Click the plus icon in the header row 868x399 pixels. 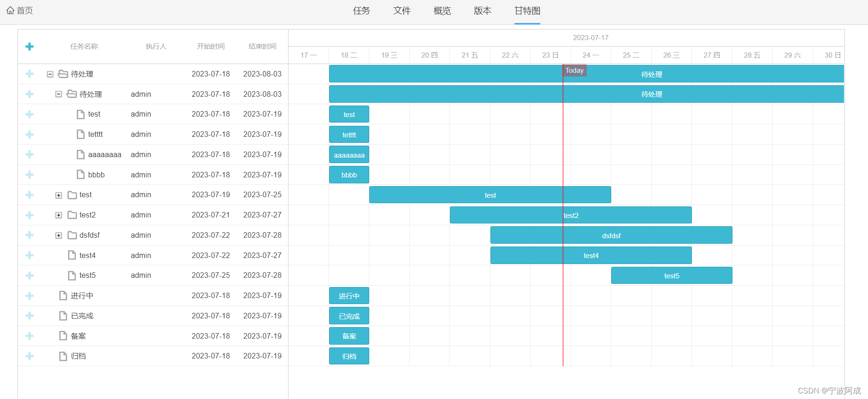tap(30, 47)
